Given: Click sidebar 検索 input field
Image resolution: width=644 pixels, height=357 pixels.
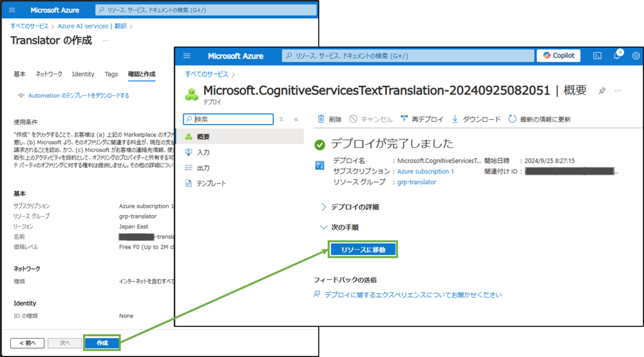Looking at the screenshot, I should point(228,119).
